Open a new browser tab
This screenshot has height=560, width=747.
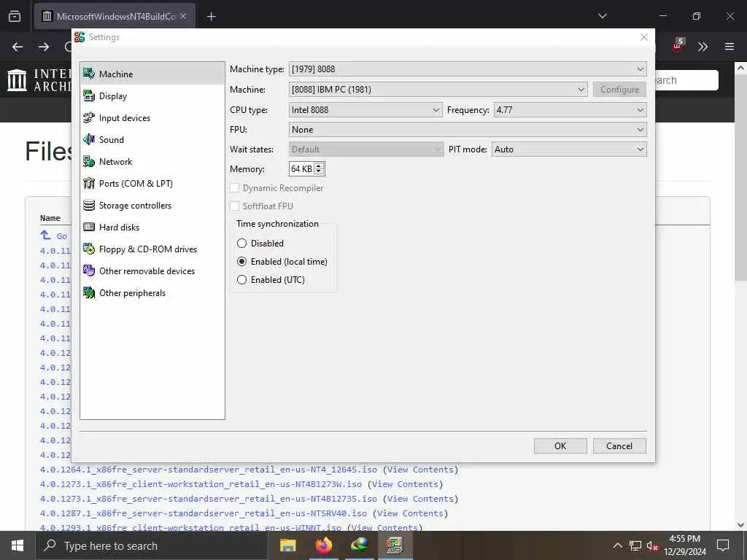click(211, 16)
